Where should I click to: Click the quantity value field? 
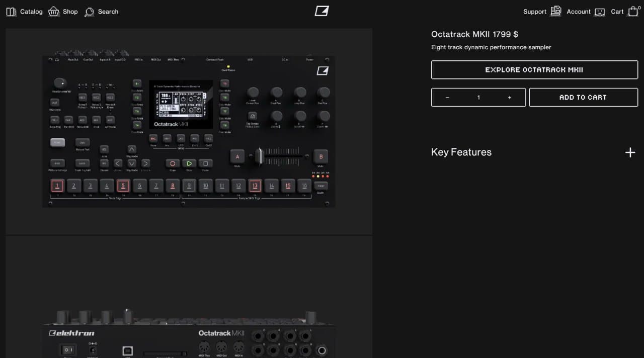[x=478, y=98]
